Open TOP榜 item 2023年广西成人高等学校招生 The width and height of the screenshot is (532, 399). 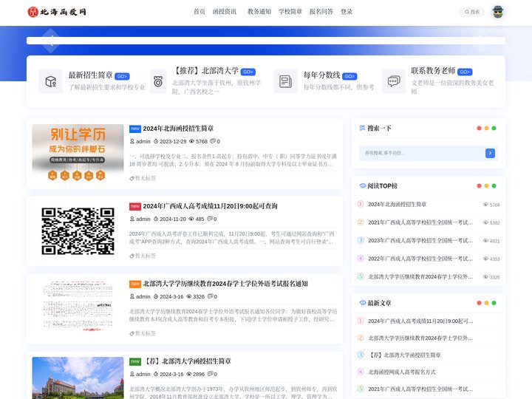click(420, 241)
